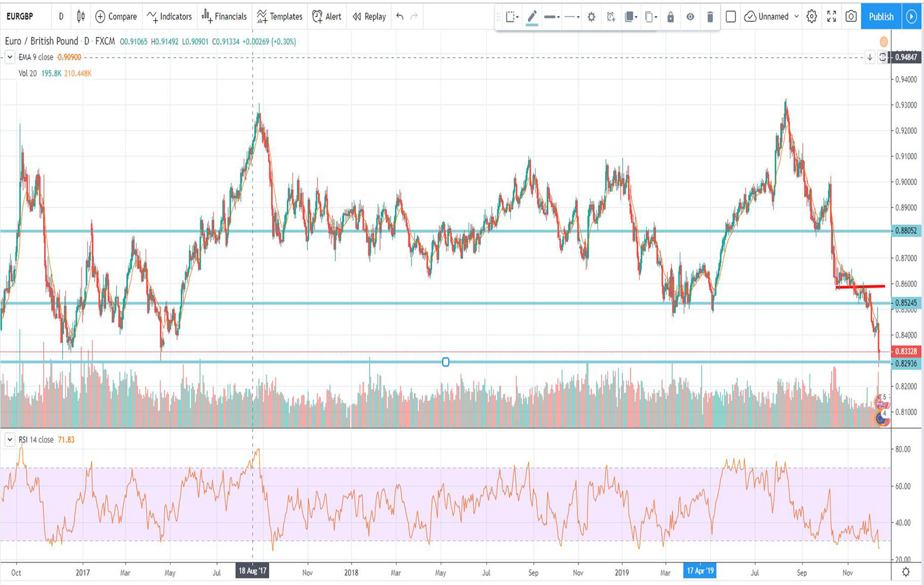Open the candlestick chart style selector
Image resolution: width=924 pixels, height=585 pixels.
pyautogui.click(x=81, y=17)
